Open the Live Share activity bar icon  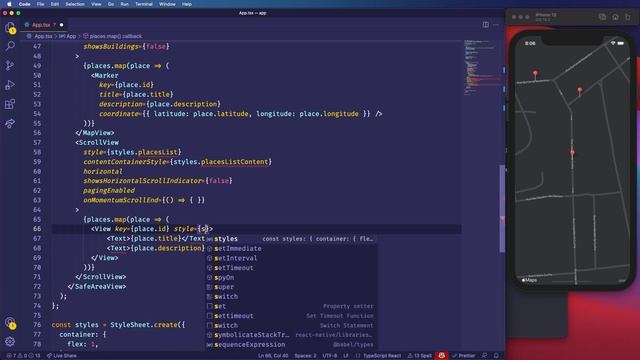tap(10, 123)
